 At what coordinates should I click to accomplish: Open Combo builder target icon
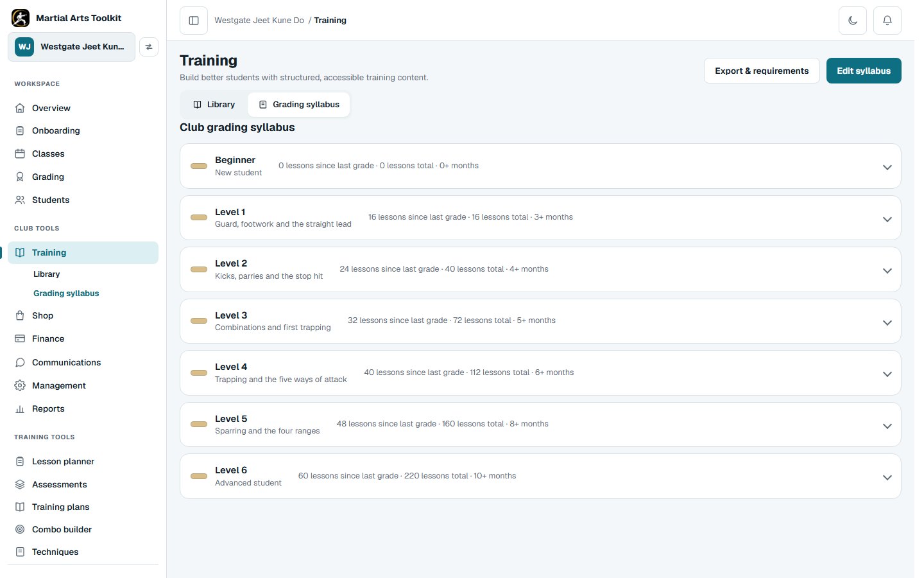(20, 529)
